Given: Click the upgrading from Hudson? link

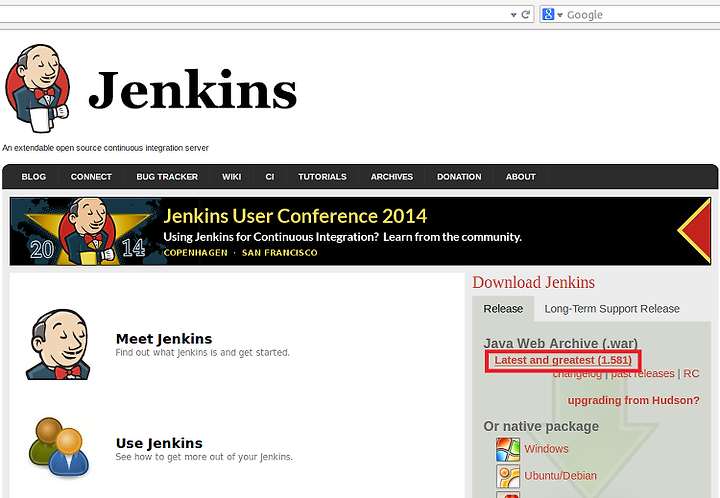Looking at the screenshot, I should click(x=634, y=400).
